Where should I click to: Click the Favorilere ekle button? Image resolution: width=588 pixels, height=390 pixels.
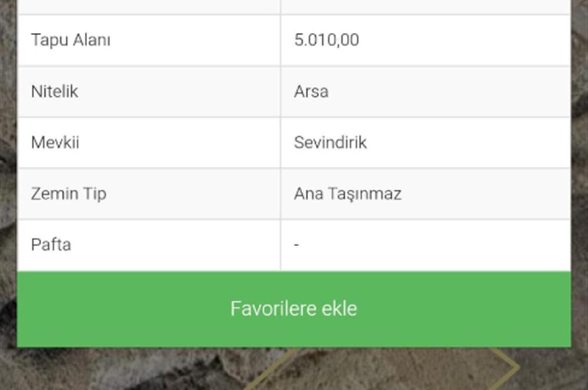click(x=294, y=308)
